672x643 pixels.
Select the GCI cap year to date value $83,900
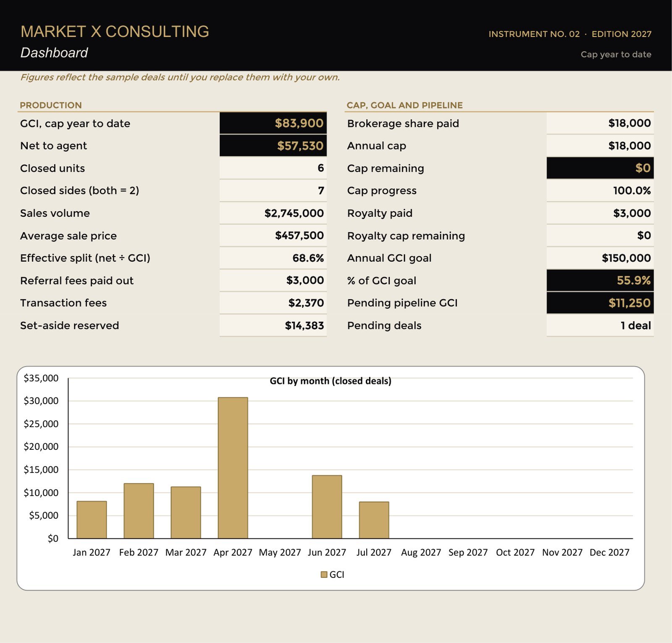pos(273,123)
